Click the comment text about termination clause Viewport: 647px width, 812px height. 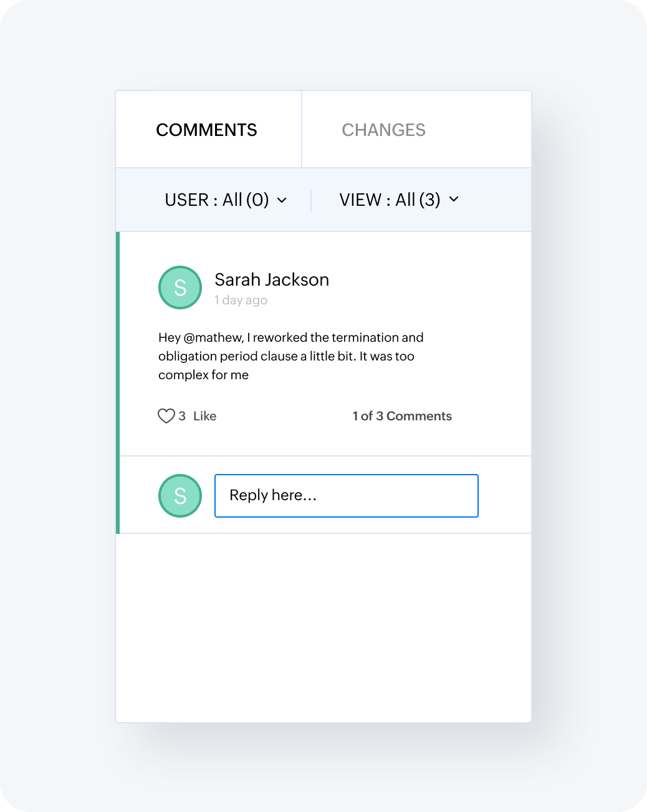(x=290, y=356)
